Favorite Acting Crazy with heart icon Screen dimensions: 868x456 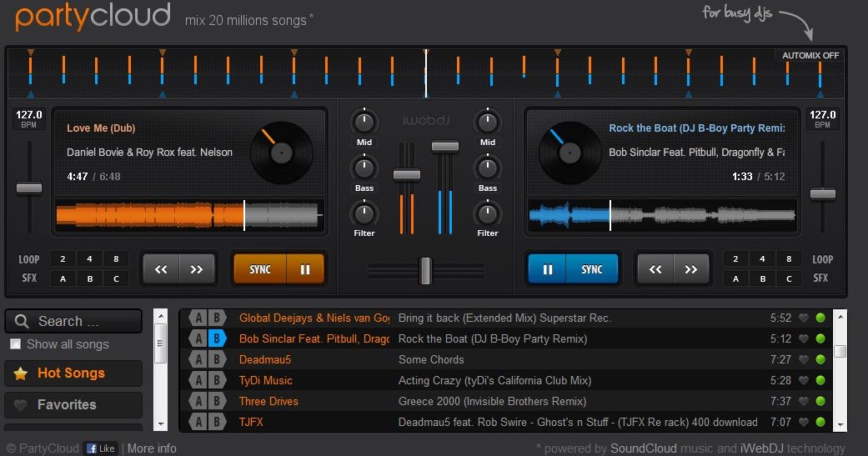pyautogui.click(x=804, y=380)
